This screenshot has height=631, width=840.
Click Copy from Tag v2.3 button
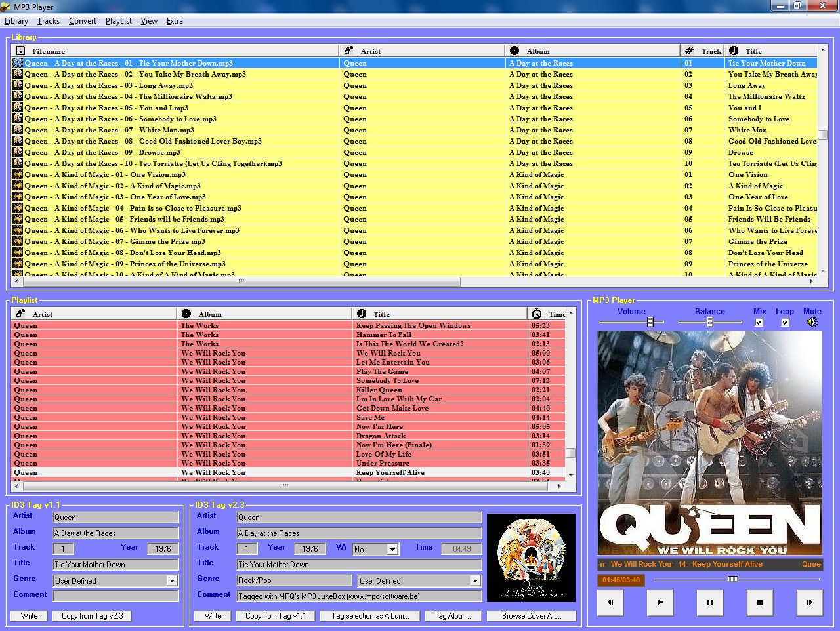[x=92, y=615]
